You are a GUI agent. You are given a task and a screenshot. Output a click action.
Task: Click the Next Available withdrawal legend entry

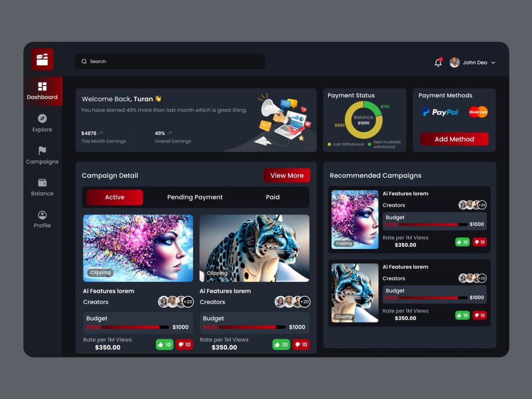(x=385, y=144)
